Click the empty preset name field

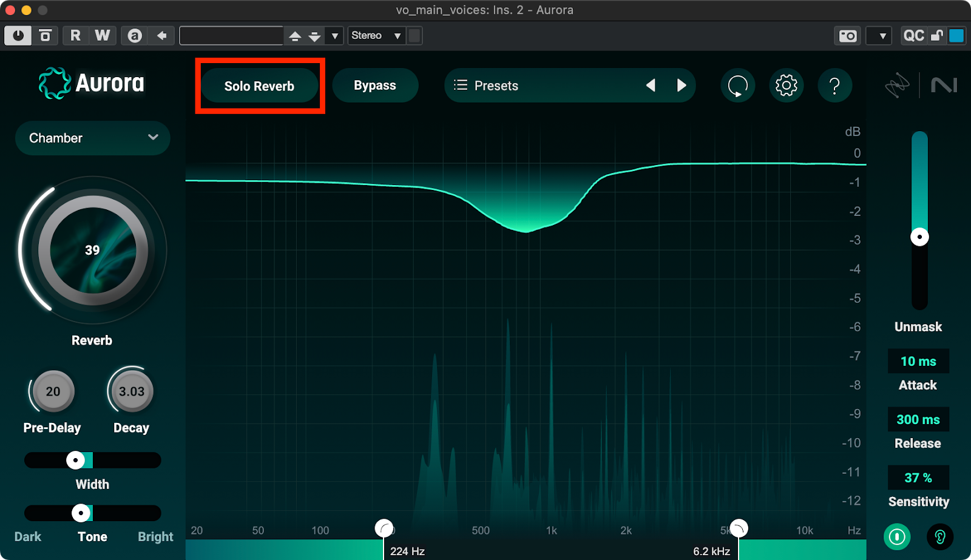[231, 35]
